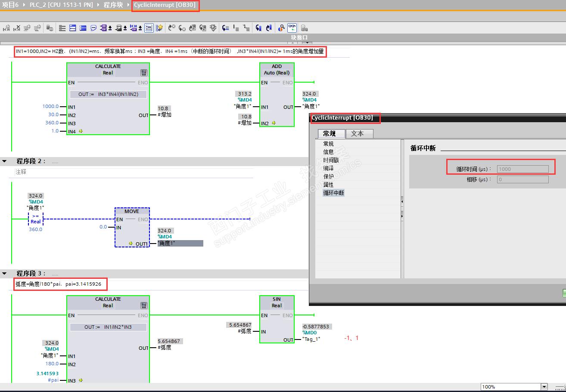566x392 pixels.
Task: Click the right-pointing splitter arrow in properties dialog
Action: 402,215
